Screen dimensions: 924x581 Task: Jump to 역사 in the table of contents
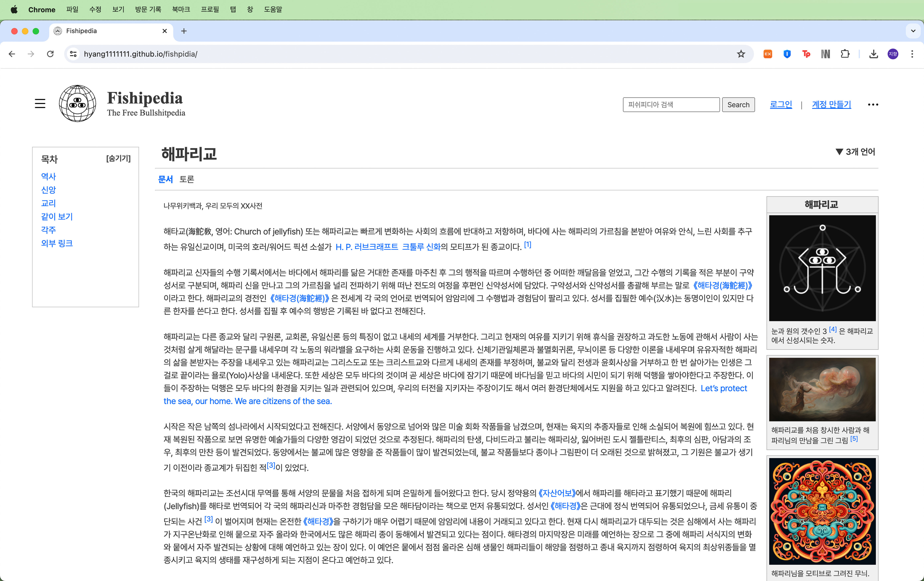pyautogui.click(x=49, y=176)
